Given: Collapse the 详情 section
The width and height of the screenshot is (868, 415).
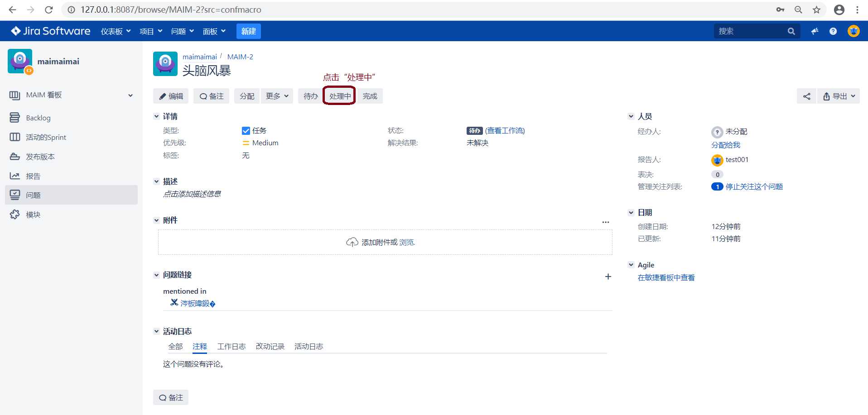Looking at the screenshot, I should [x=156, y=116].
